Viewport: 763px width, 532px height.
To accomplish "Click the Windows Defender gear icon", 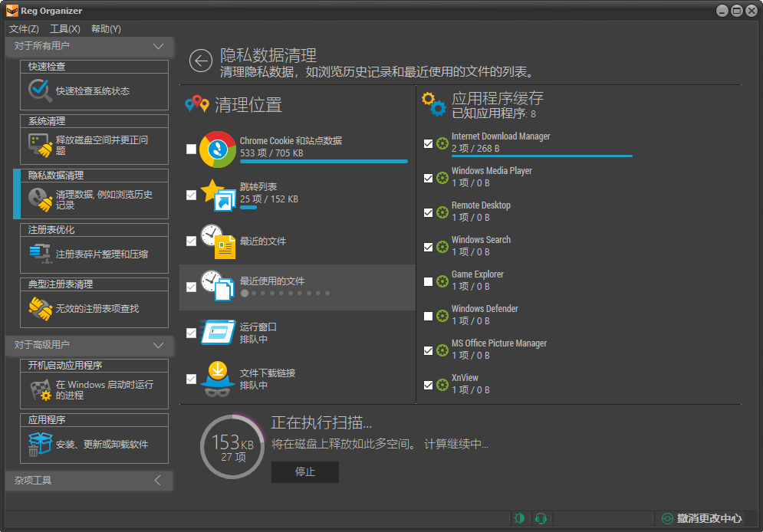I will pos(442,316).
